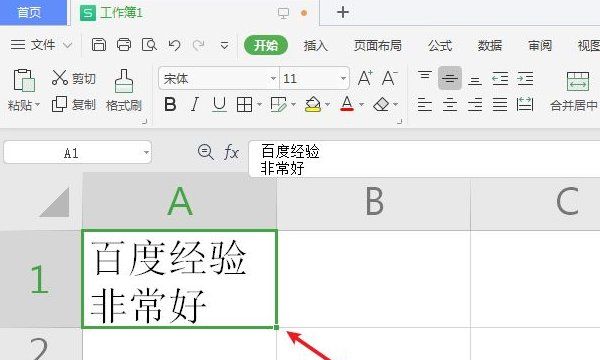Justify text alignment icon

tap(500, 104)
